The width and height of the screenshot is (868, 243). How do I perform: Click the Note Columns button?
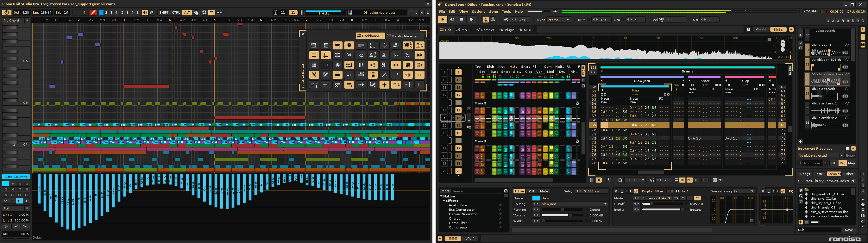click(16, 177)
